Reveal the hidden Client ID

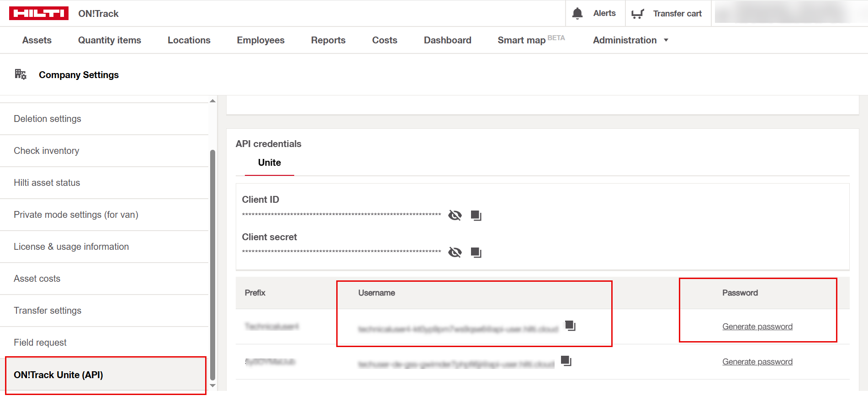[455, 215]
